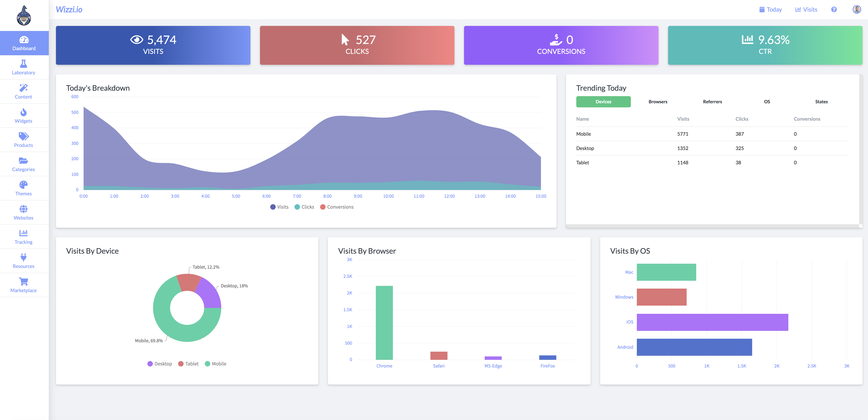
Task: Toggle Desktop in device chart legend
Action: (x=160, y=364)
